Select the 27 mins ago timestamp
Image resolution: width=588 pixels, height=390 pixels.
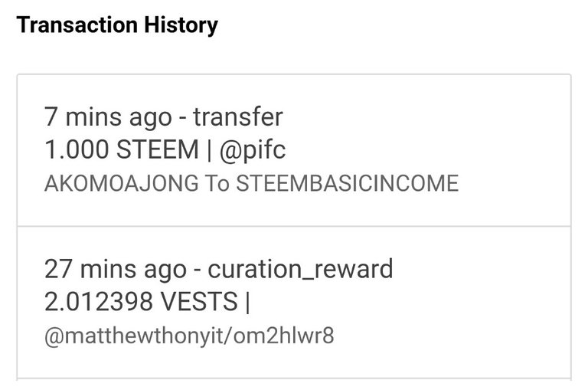coord(115,269)
